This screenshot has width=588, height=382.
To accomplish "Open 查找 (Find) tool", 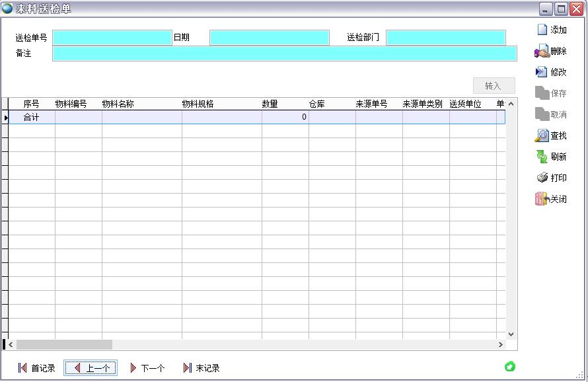I will [542, 135].
